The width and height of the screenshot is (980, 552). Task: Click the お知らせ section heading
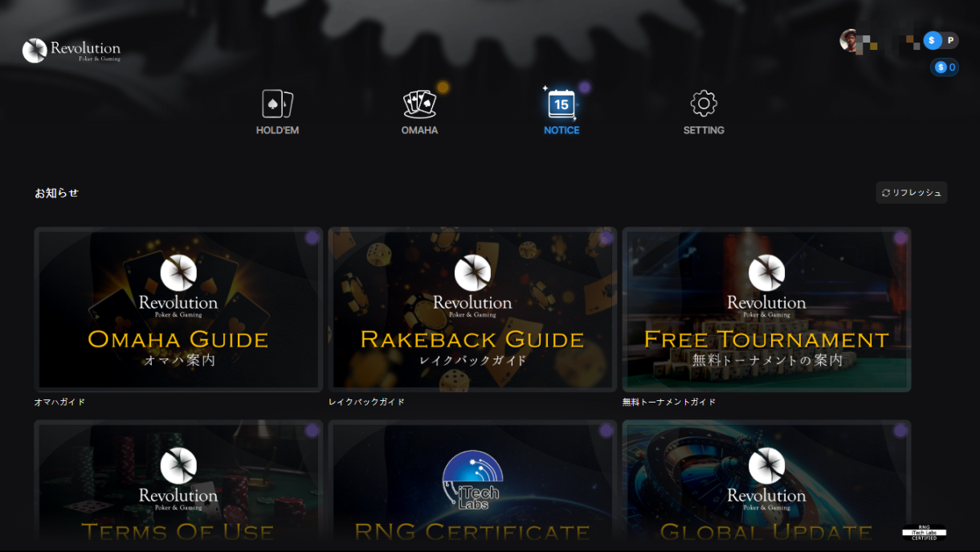tap(56, 193)
